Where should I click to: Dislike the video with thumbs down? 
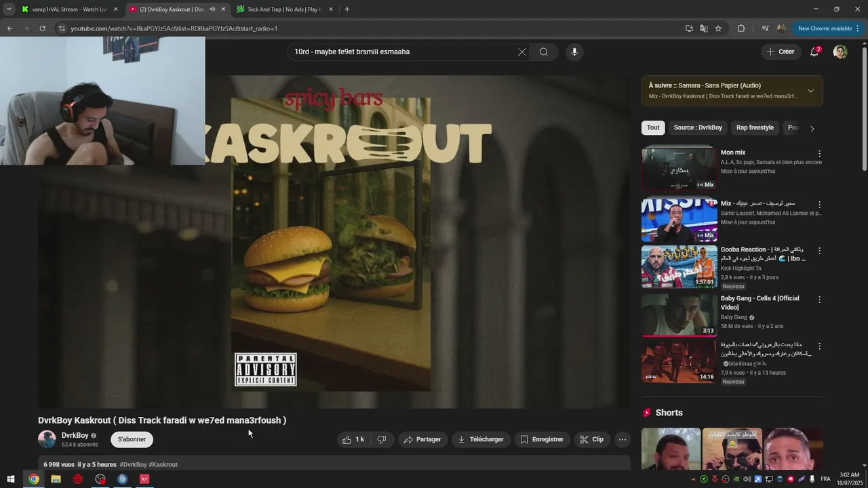click(382, 439)
